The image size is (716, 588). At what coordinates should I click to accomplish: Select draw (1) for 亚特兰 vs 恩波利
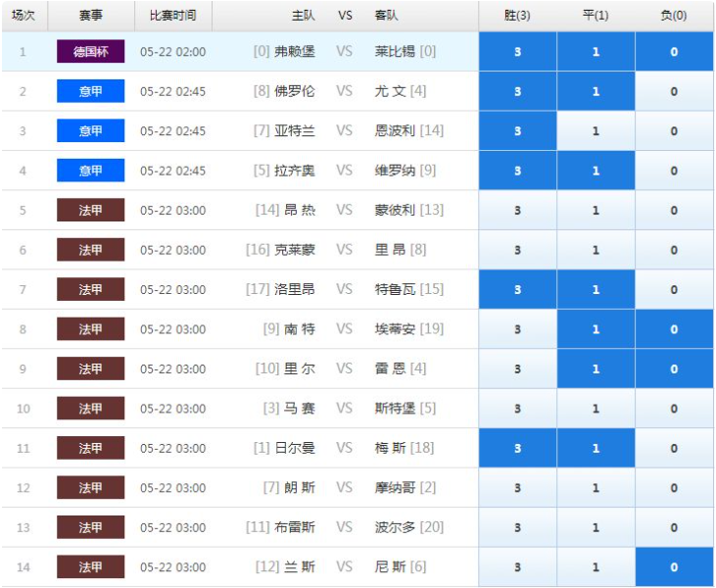tap(596, 131)
